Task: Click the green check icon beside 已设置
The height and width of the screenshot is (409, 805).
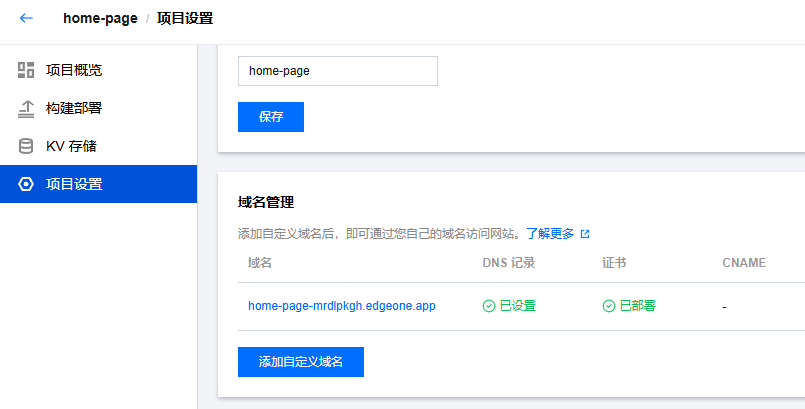Action: (489, 306)
